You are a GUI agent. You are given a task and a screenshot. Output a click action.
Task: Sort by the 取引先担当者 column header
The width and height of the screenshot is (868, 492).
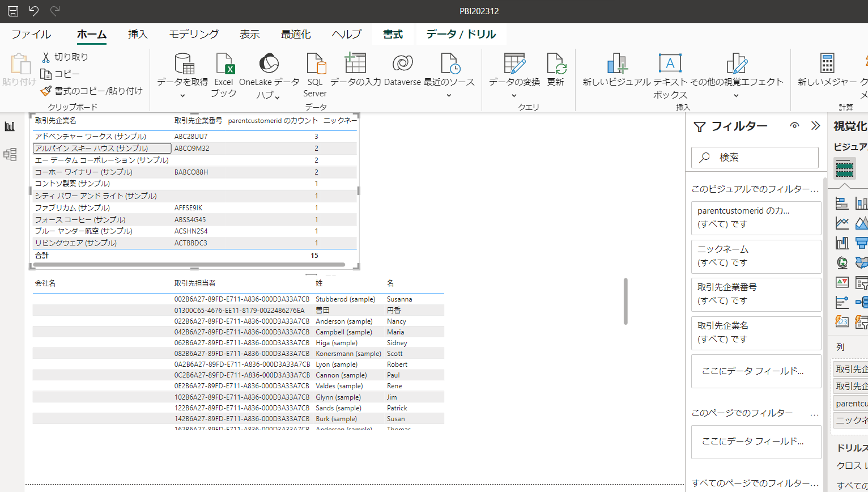[x=195, y=283]
